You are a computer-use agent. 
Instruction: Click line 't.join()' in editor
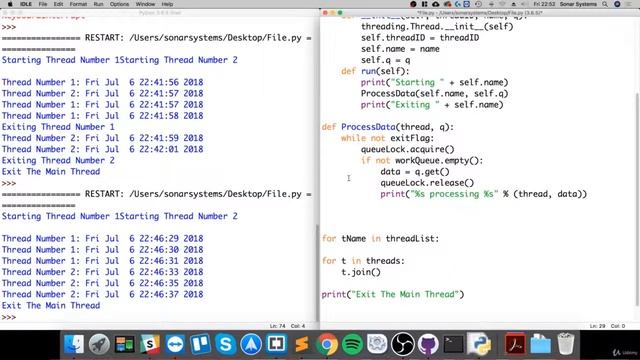click(361, 272)
